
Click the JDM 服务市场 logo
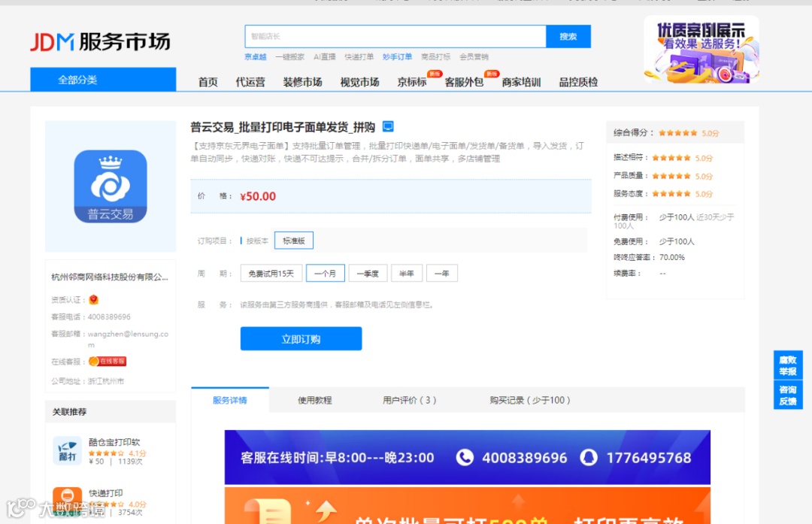(x=100, y=42)
